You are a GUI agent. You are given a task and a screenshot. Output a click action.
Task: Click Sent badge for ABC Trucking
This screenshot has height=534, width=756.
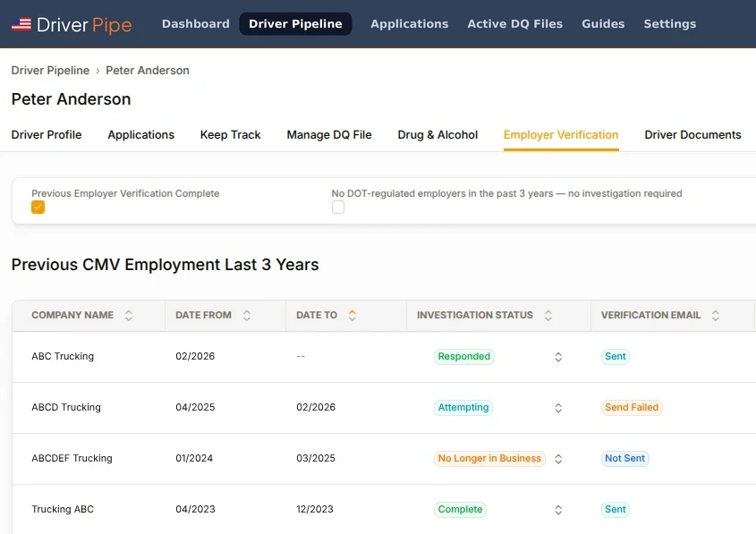[616, 357]
